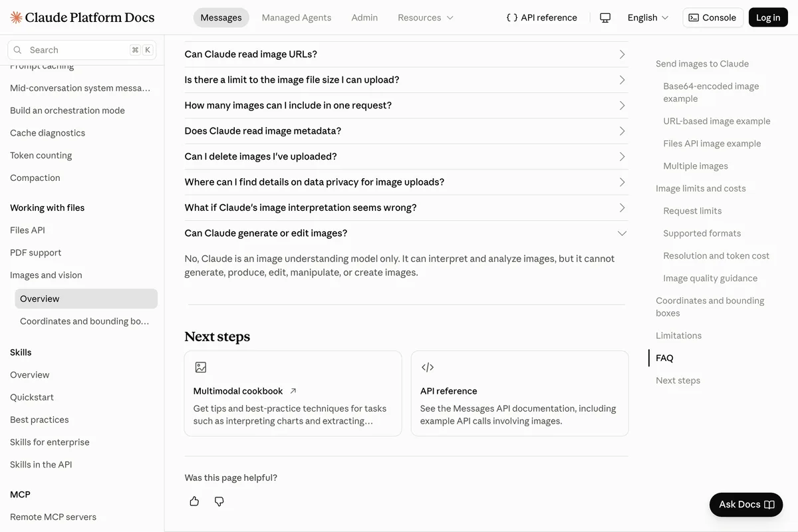The width and height of the screenshot is (798, 532).
Task: Open the API reference card under Next steps
Action: (x=520, y=394)
